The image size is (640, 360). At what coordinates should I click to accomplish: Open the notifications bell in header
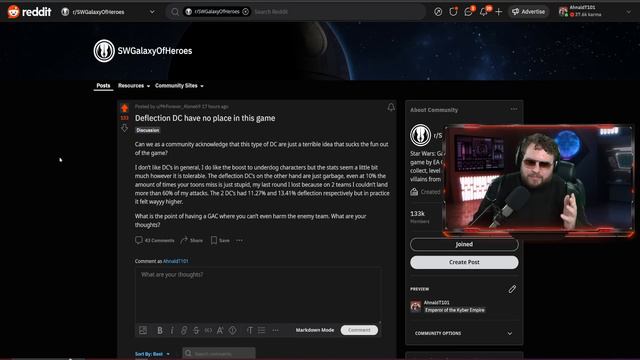tap(484, 12)
